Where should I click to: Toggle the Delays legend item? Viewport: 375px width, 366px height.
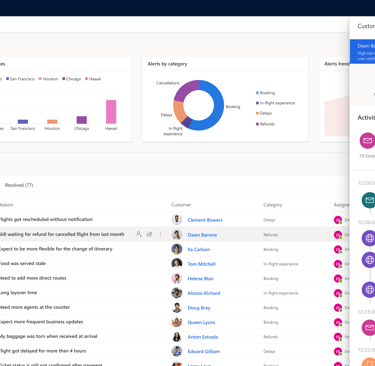[264, 113]
